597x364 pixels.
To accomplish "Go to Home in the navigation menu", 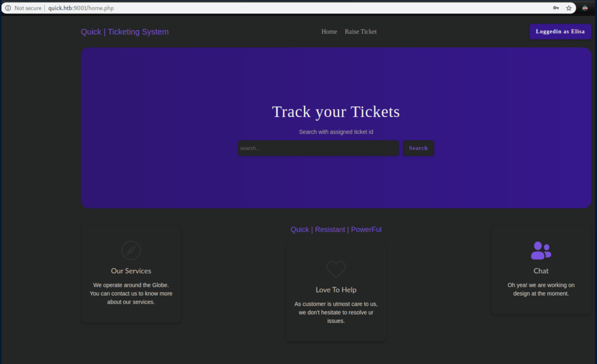I will tap(329, 32).
